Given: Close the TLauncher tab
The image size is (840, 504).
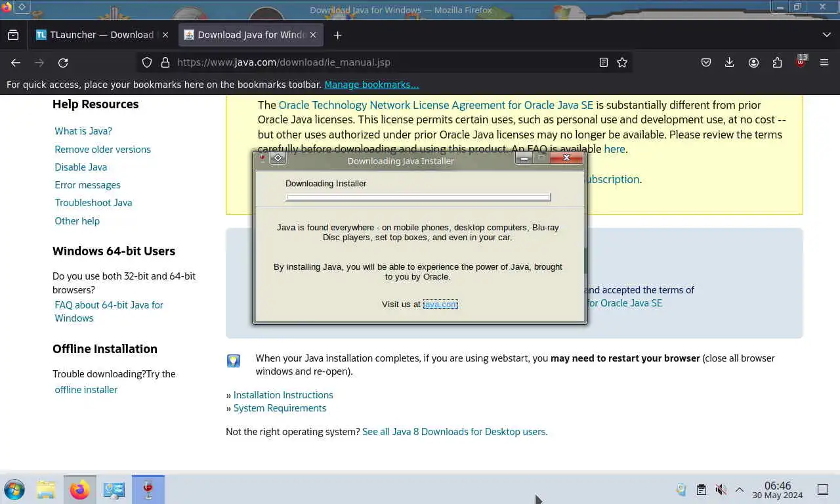Looking at the screenshot, I should click(165, 35).
